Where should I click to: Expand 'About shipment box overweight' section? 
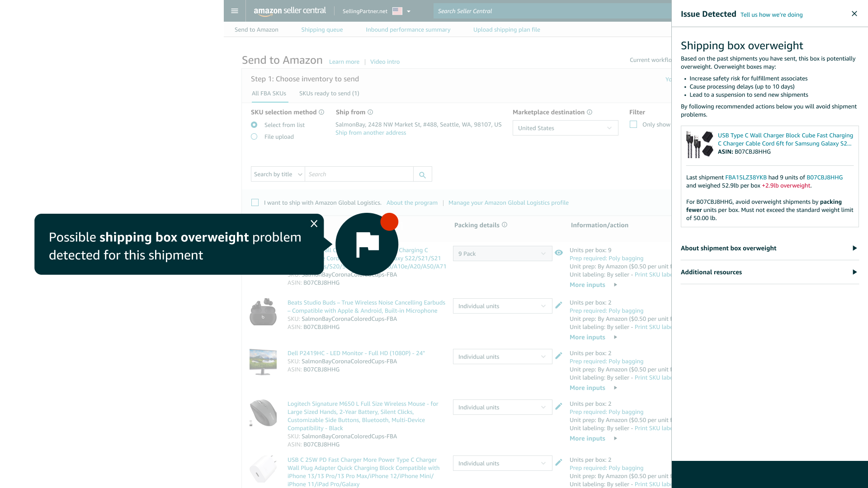tap(769, 248)
